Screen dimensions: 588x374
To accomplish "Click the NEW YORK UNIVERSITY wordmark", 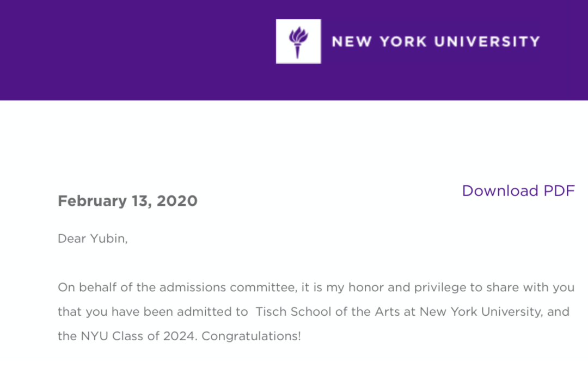I will click(x=436, y=41).
